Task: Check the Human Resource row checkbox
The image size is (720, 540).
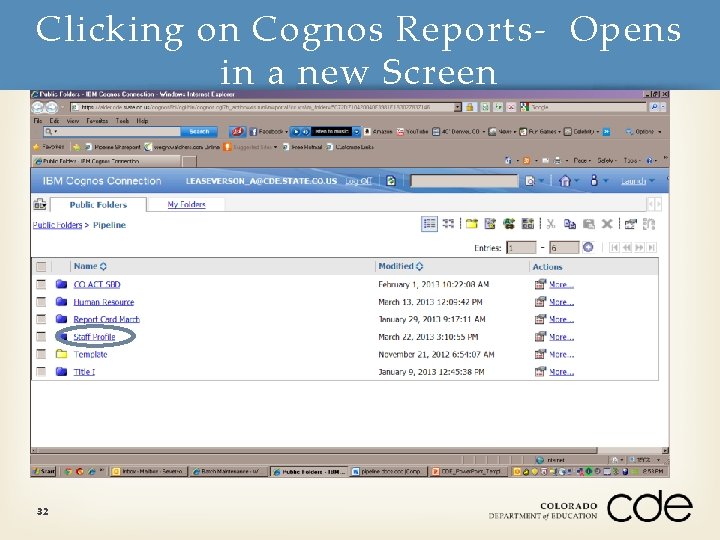Action: click(x=41, y=302)
